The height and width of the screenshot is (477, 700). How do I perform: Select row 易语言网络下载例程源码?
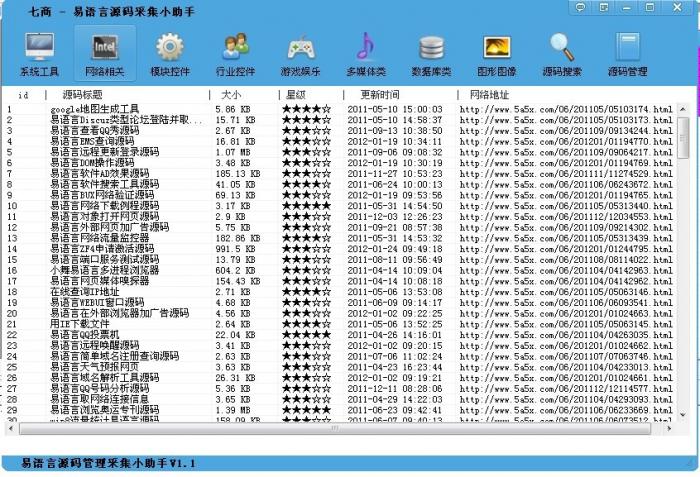coord(339,205)
